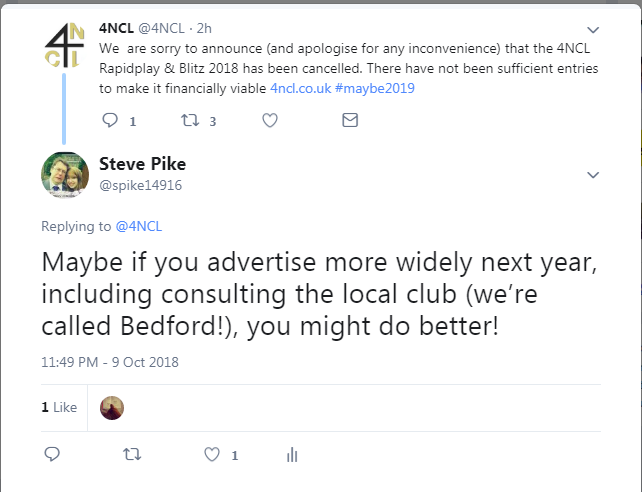
Task: Reply to the 4NCL cancellation tweet
Action: 112,120
